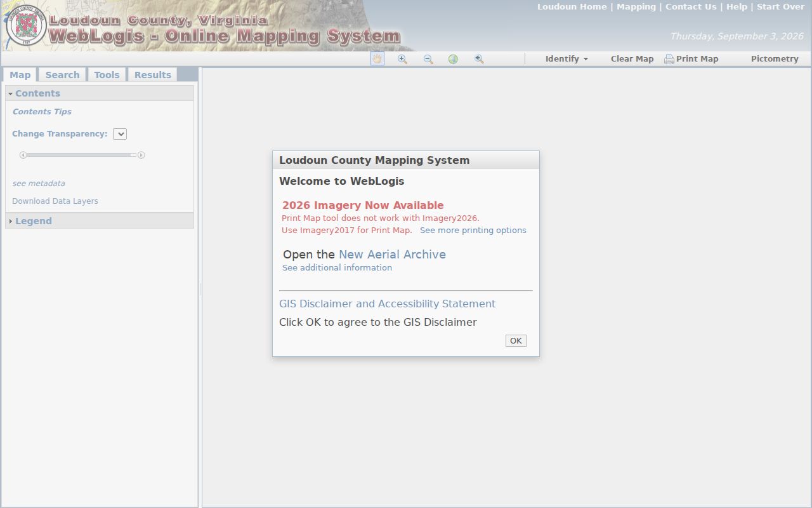The height and width of the screenshot is (508, 812).
Task: Open the Identify dropdown menu
Action: coord(566,58)
